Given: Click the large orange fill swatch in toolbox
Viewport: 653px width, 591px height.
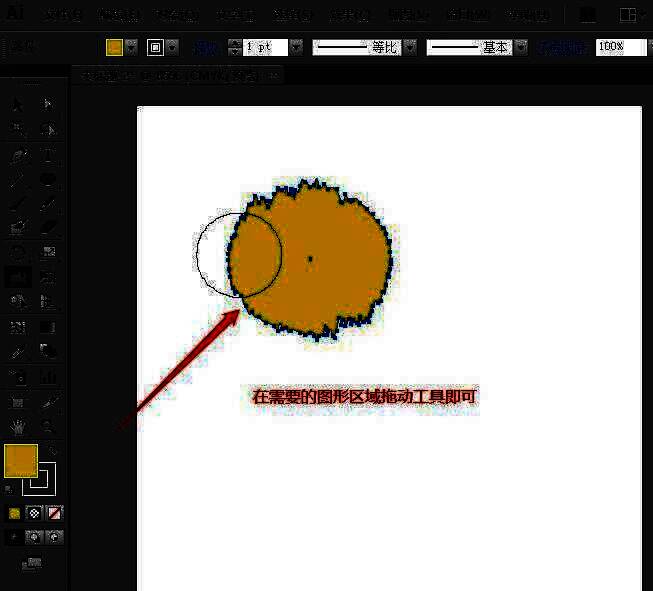Looking at the screenshot, I should [20, 461].
